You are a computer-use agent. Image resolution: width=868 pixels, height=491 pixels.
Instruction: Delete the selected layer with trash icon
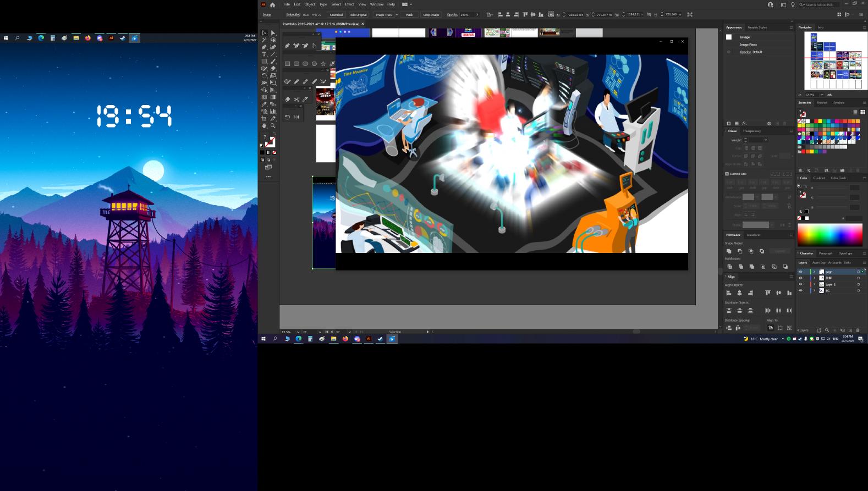[858, 330]
